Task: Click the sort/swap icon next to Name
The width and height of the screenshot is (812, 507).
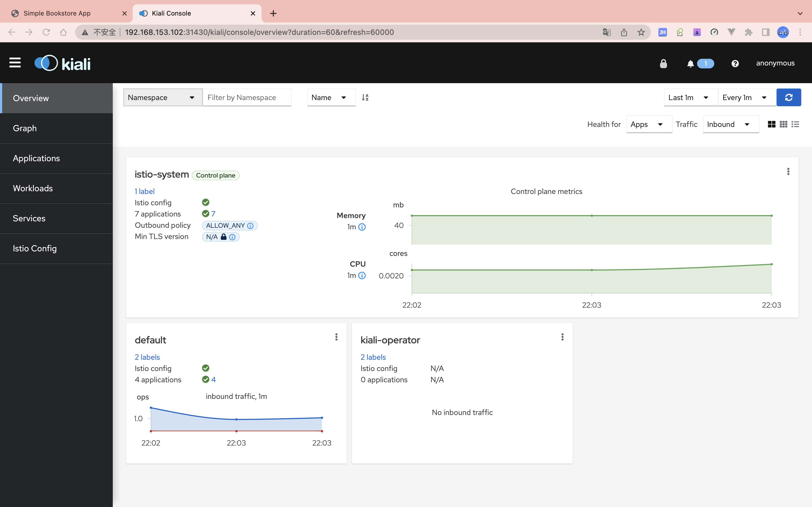Action: click(366, 98)
